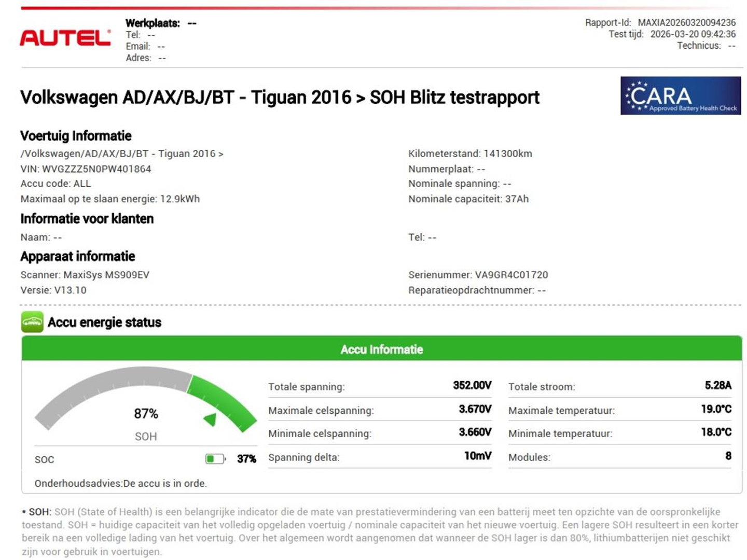Screen dimensions: 747x560
Task: Select the green car icon beside Accu energie status
Action: point(32,322)
